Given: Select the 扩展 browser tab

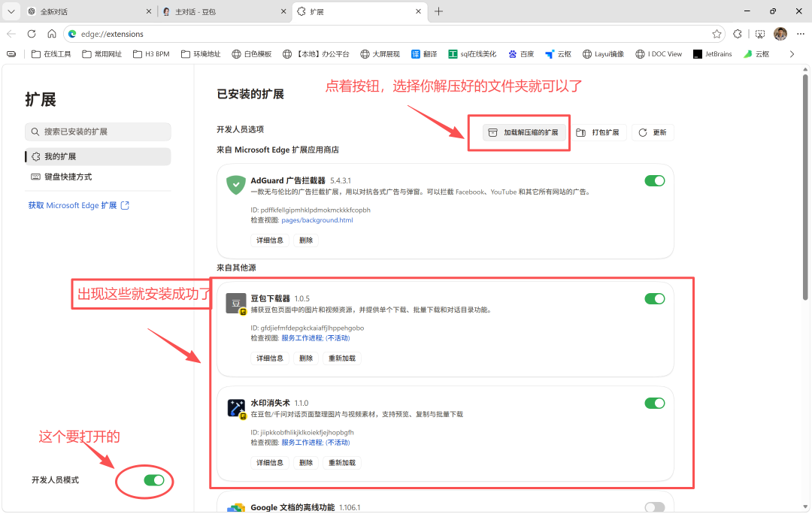Looking at the screenshot, I should click(x=359, y=11).
